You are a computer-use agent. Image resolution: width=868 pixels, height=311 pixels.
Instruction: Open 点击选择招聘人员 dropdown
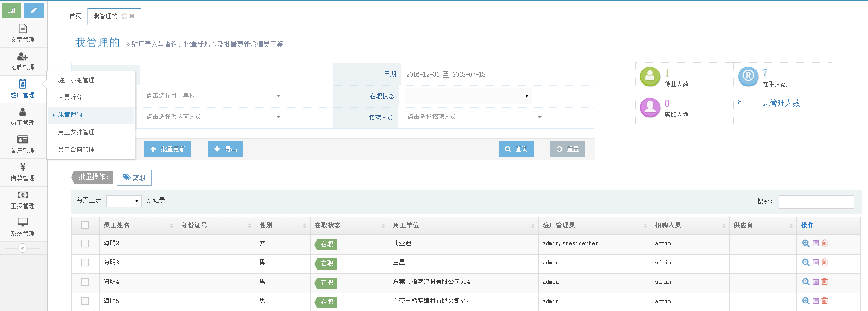coord(474,117)
